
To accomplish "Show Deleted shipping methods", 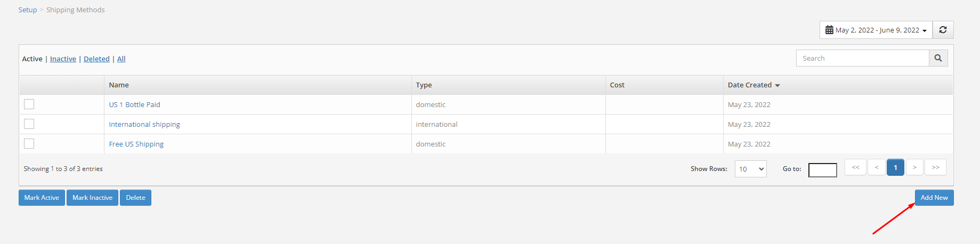I will point(96,59).
